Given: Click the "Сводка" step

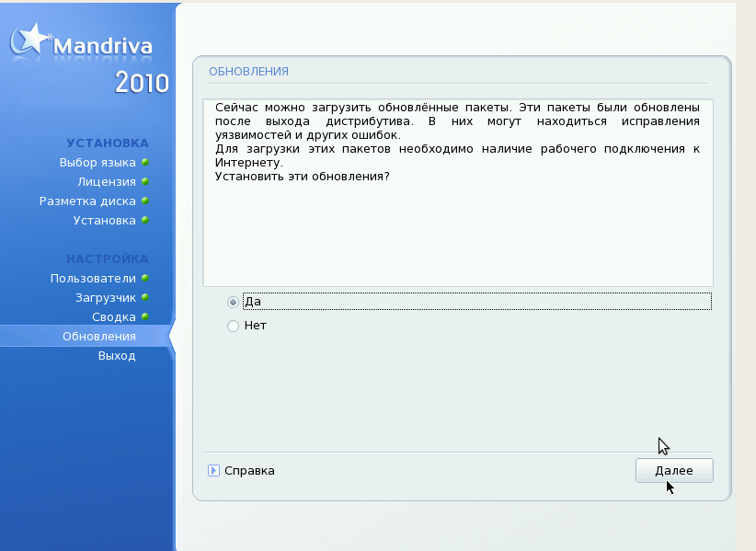Looking at the screenshot, I should click(x=114, y=317).
